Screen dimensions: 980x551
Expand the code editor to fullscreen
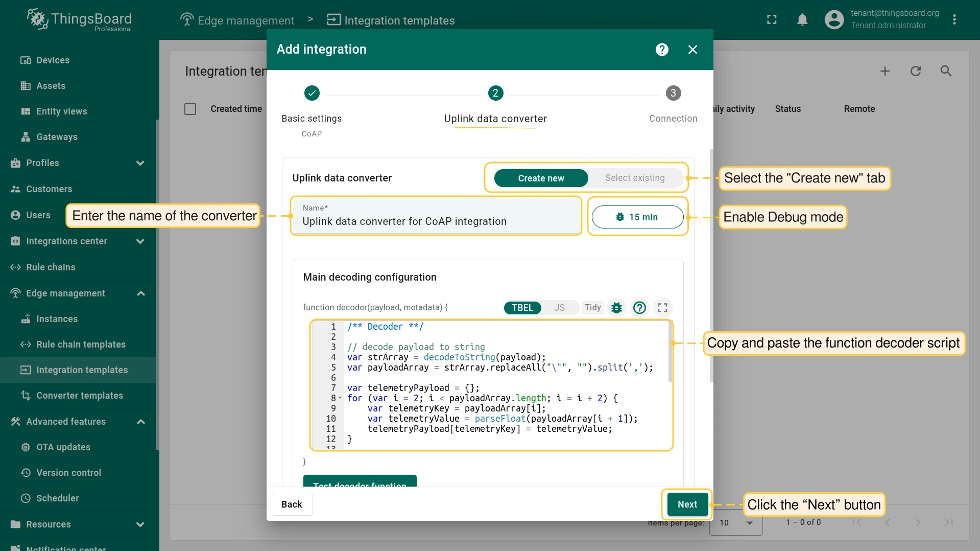tap(662, 308)
